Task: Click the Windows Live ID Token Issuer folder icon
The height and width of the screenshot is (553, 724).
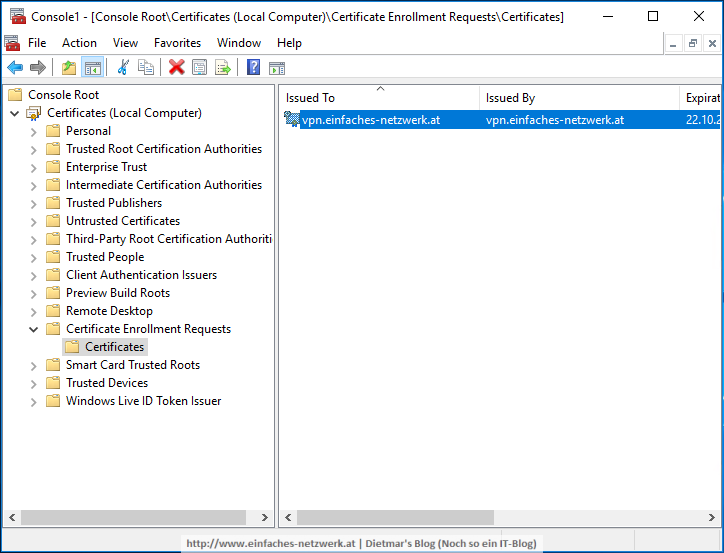Action: pyautogui.click(x=53, y=401)
